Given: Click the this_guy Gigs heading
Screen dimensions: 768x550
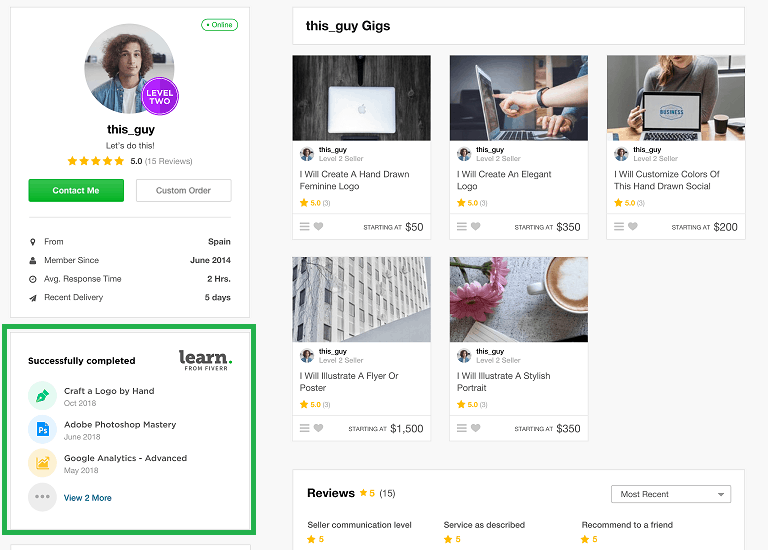Looking at the screenshot, I should coord(348,26).
